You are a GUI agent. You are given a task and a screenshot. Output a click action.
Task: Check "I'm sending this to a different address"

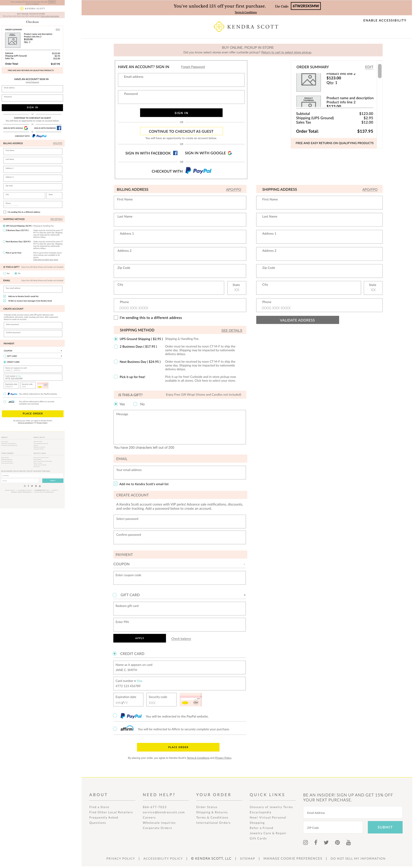(116, 318)
